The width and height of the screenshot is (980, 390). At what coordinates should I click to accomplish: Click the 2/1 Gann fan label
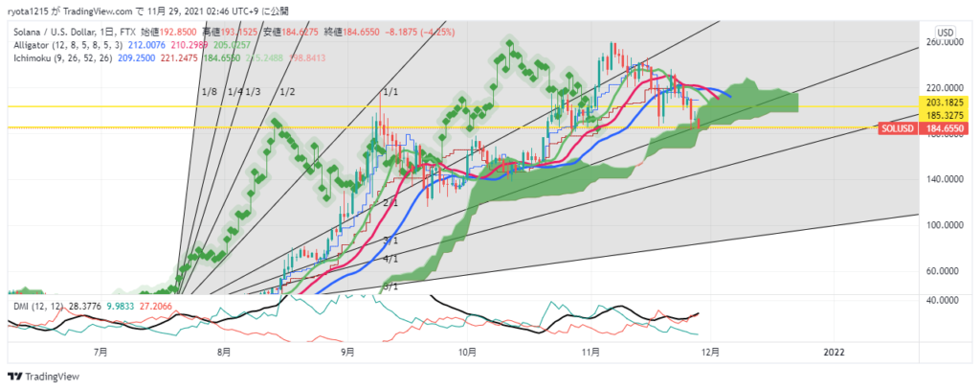(x=390, y=203)
